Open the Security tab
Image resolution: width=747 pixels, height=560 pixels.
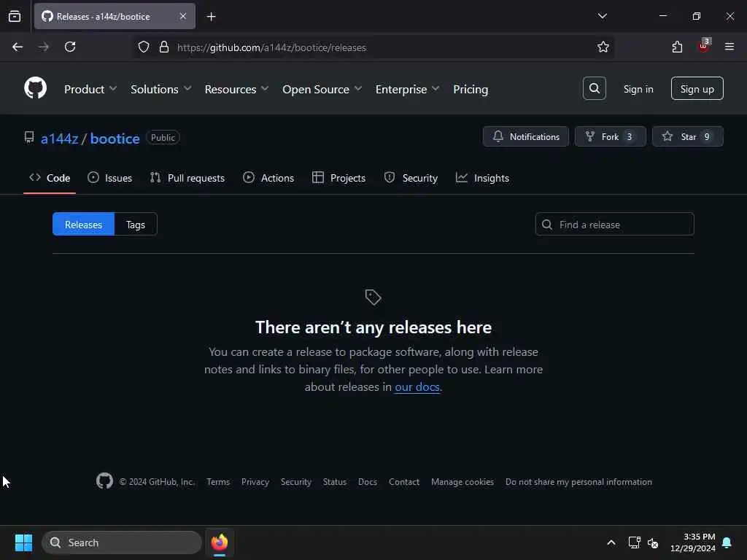point(411,178)
